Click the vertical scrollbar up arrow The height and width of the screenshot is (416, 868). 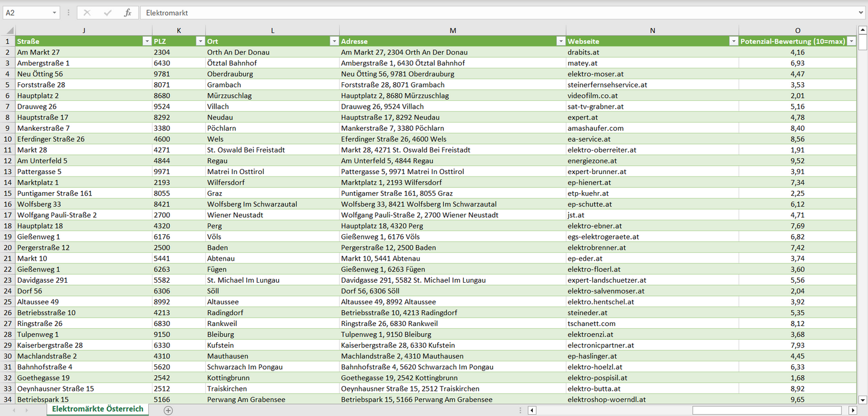[x=863, y=30]
